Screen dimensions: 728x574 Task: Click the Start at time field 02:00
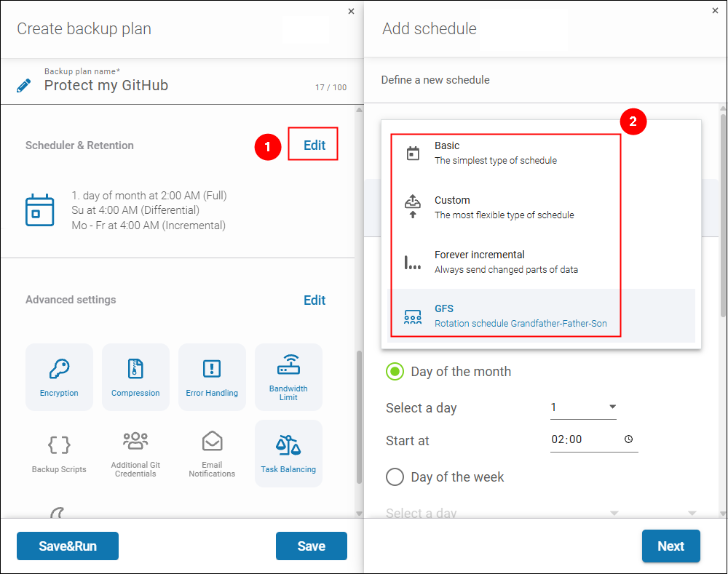(594, 439)
